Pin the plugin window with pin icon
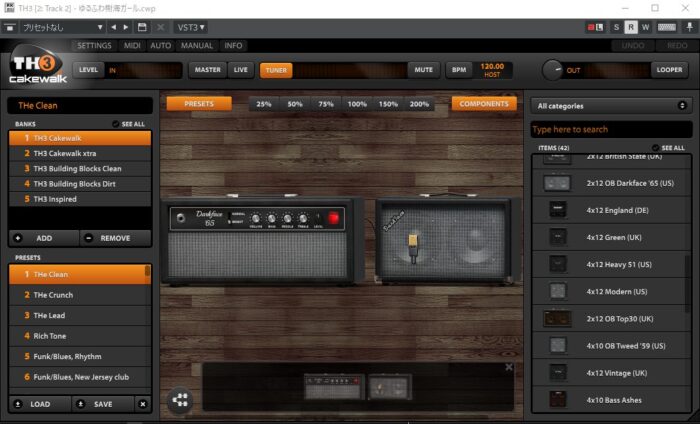 pyautogui.click(x=690, y=27)
